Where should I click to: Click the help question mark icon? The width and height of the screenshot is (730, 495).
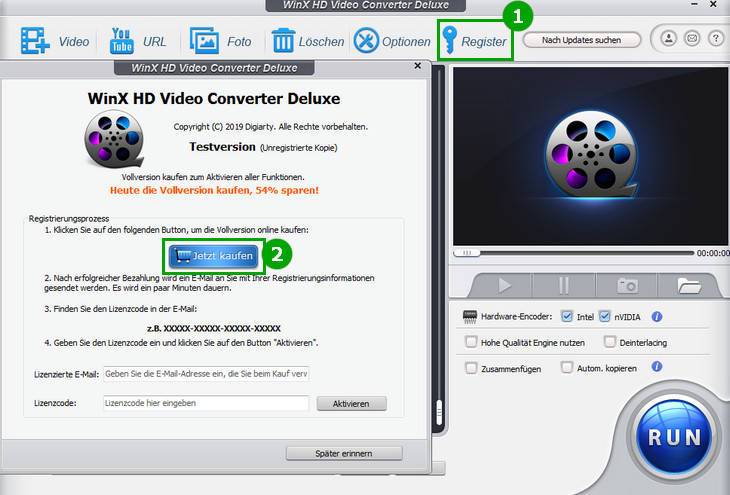point(715,39)
